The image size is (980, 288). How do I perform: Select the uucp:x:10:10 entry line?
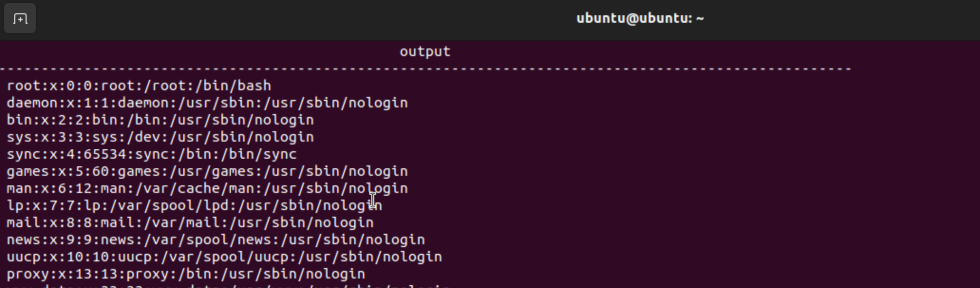tap(225, 257)
